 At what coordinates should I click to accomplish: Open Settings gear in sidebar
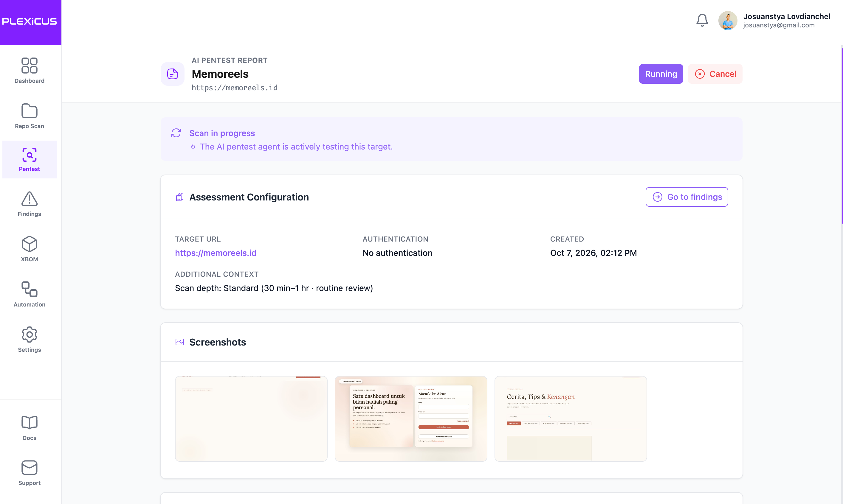click(30, 339)
